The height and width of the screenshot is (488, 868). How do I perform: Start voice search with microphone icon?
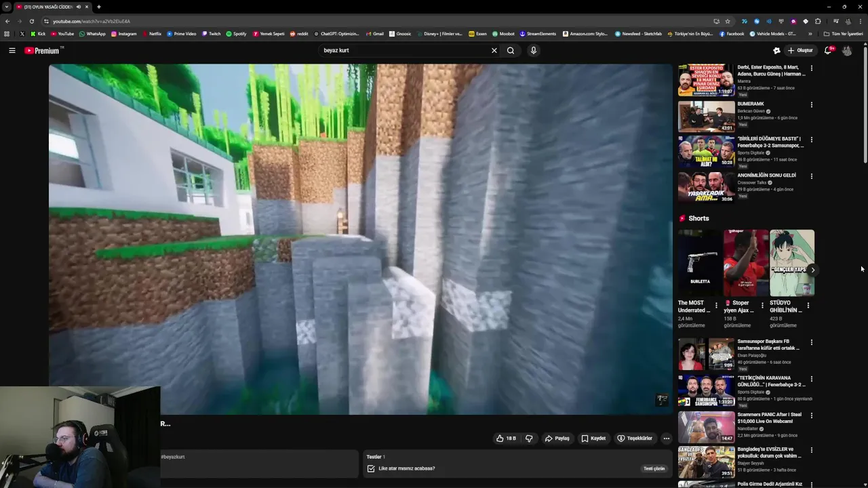533,50
